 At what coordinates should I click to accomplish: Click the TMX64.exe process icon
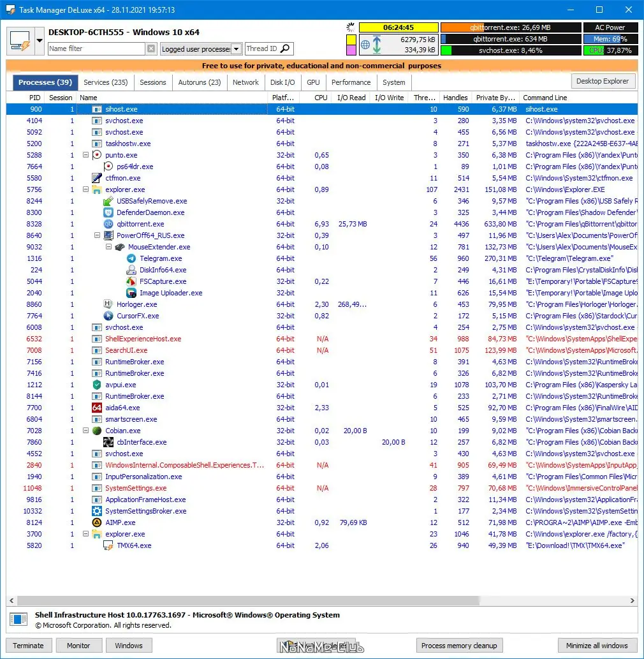click(108, 545)
